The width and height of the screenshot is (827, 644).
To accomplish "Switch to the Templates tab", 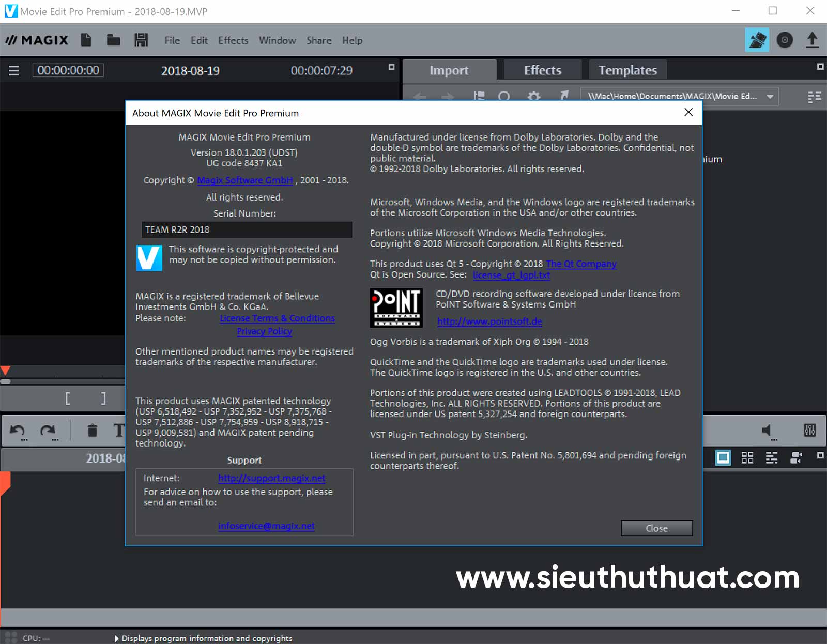I will click(x=628, y=70).
